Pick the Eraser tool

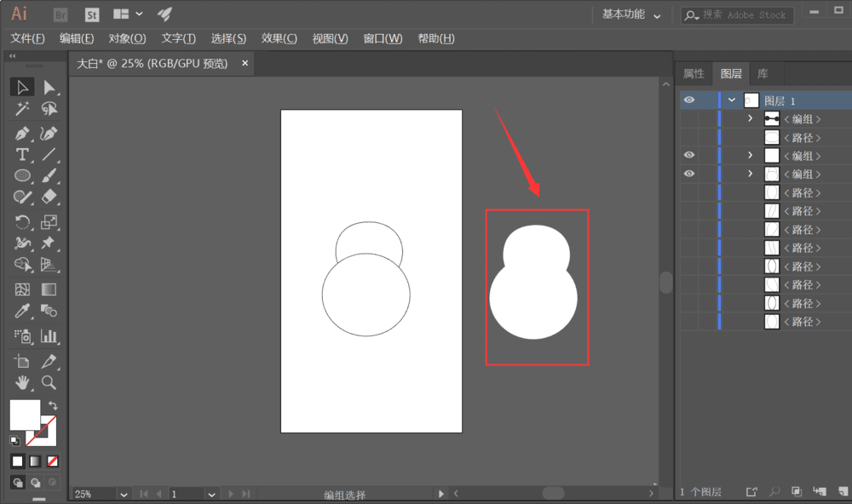pyautogui.click(x=49, y=197)
